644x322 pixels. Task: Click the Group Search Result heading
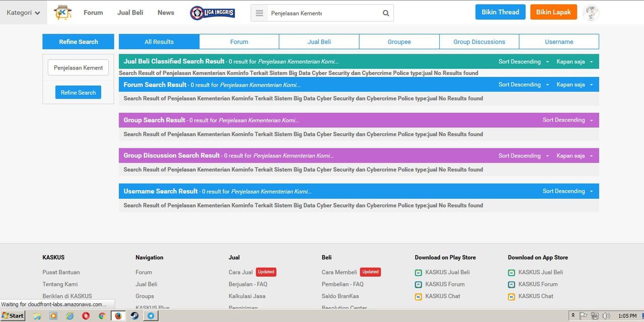click(154, 120)
